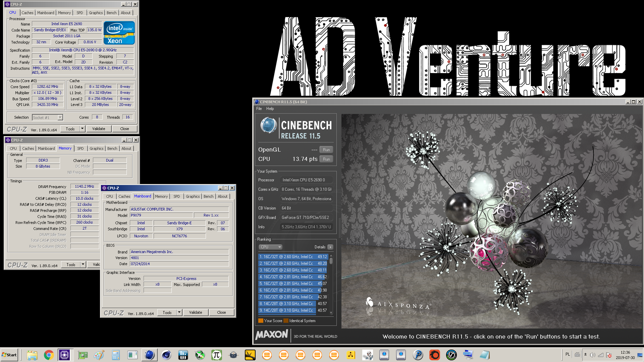Open the pufferfish taskbar icon

(233, 355)
